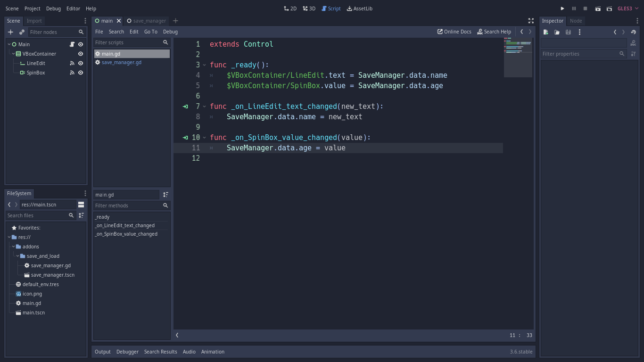Collapse the addons folder in FileSystem
Viewport: 644px width, 362px height.
tap(13, 247)
